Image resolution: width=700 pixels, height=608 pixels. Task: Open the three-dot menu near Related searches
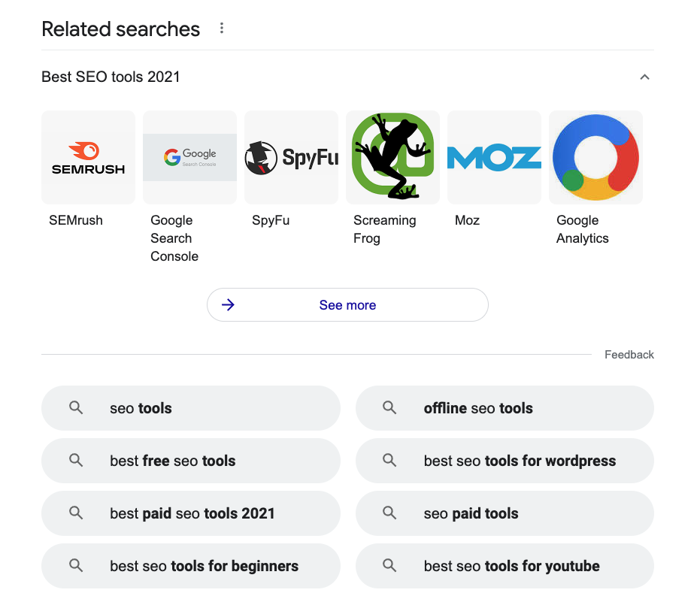click(222, 27)
